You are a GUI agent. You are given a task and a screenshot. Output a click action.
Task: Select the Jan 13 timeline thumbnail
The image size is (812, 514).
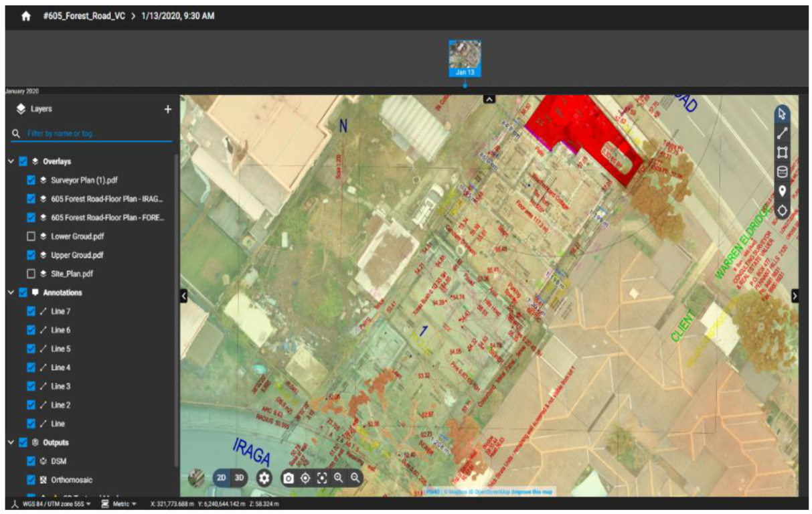(465, 58)
